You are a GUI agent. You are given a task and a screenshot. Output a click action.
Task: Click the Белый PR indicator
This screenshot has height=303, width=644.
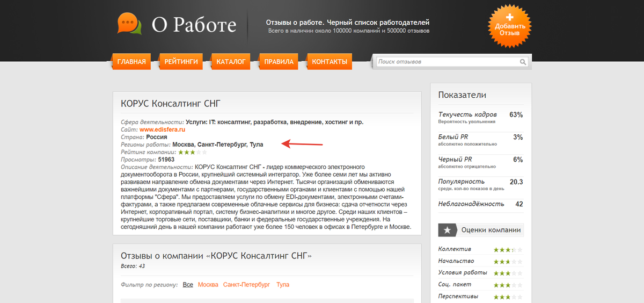click(x=453, y=137)
